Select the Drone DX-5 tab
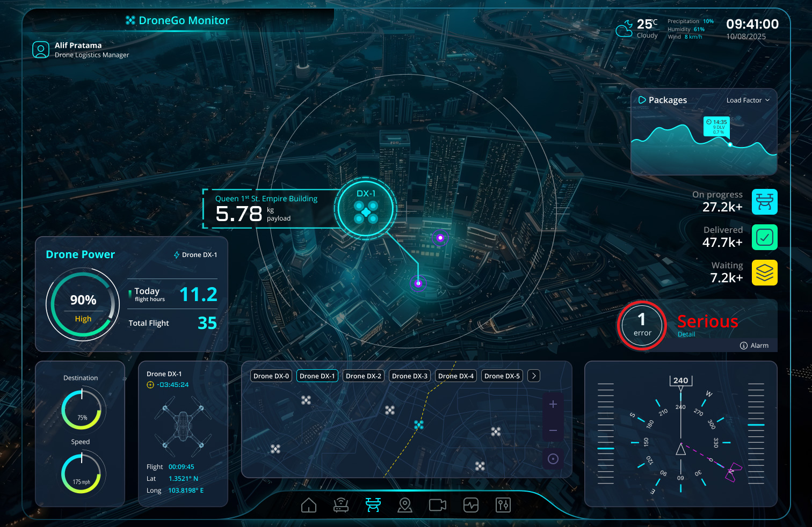The width and height of the screenshot is (812, 527). click(x=502, y=376)
